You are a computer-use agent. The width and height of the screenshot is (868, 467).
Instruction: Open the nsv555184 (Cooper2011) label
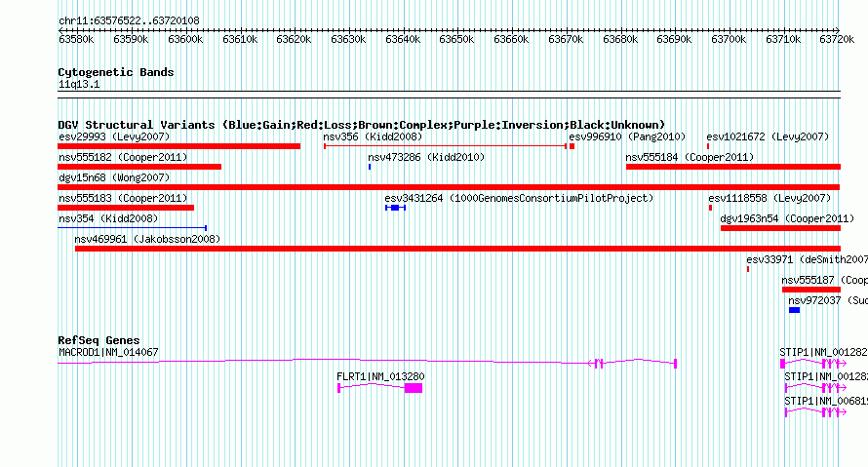coord(690,157)
